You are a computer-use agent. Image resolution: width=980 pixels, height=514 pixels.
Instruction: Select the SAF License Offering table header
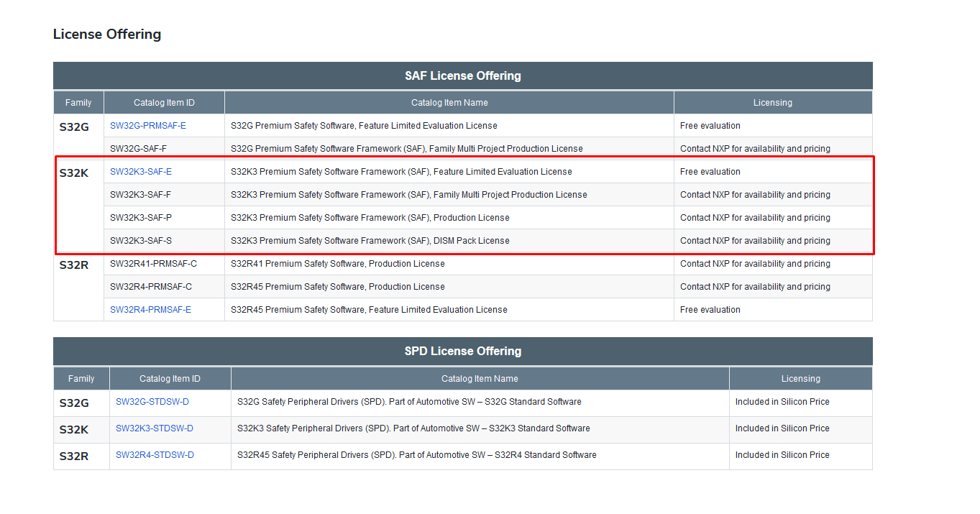(462, 75)
